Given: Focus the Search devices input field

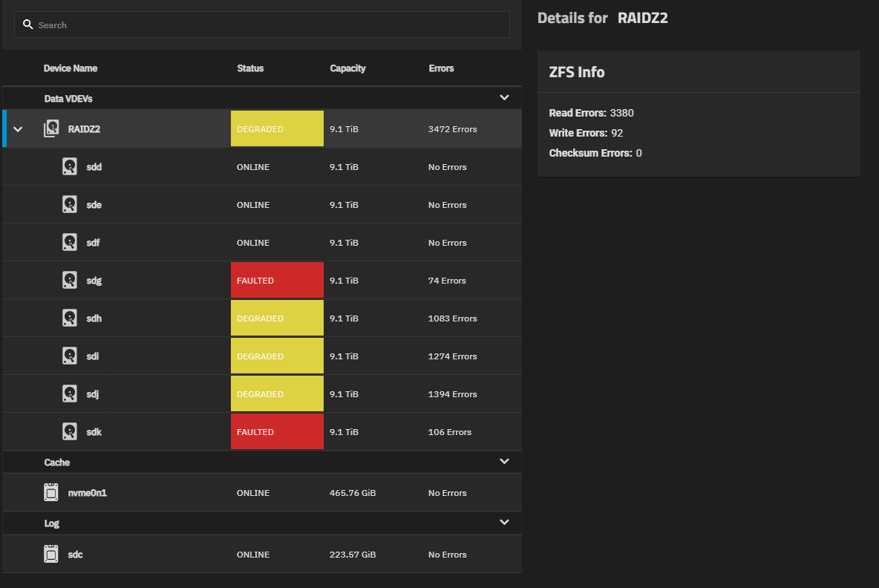Looking at the screenshot, I should pyautogui.click(x=262, y=24).
